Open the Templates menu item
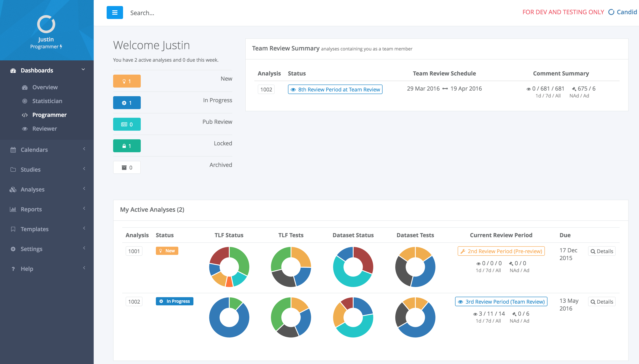Image resolution: width=639 pixels, height=364 pixels. pyautogui.click(x=35, y=229)
